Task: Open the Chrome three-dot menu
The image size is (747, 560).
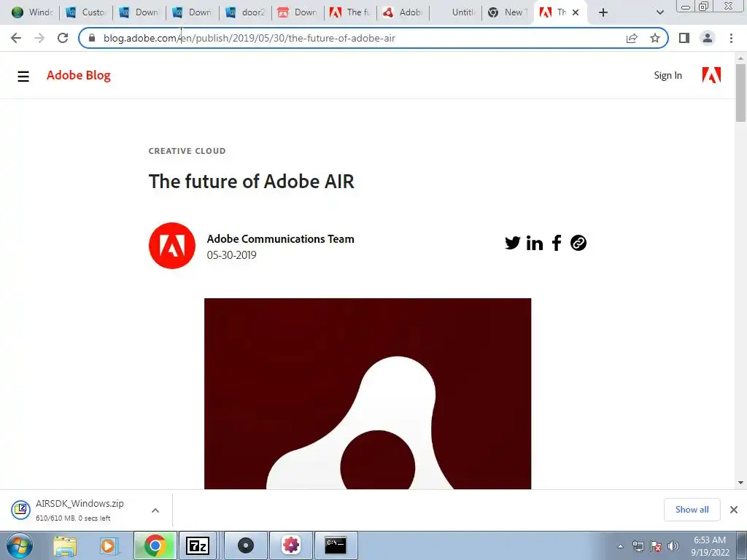Action: pyautogui.click(x=731, y=38)
